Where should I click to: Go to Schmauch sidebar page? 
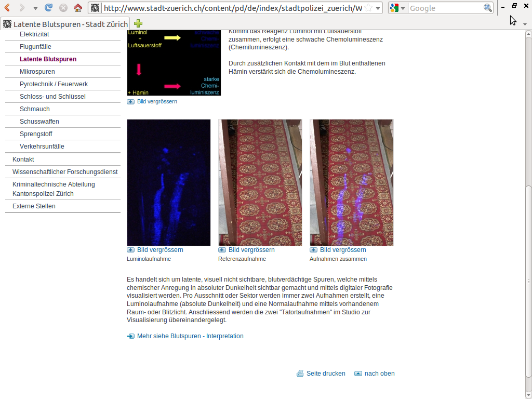tap(35, 109)
